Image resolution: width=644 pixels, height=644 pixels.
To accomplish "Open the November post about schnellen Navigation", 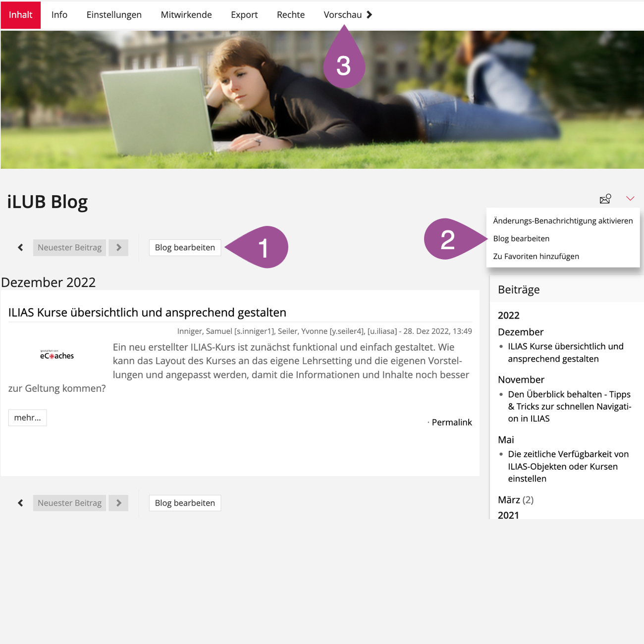I will click(570, 406).
